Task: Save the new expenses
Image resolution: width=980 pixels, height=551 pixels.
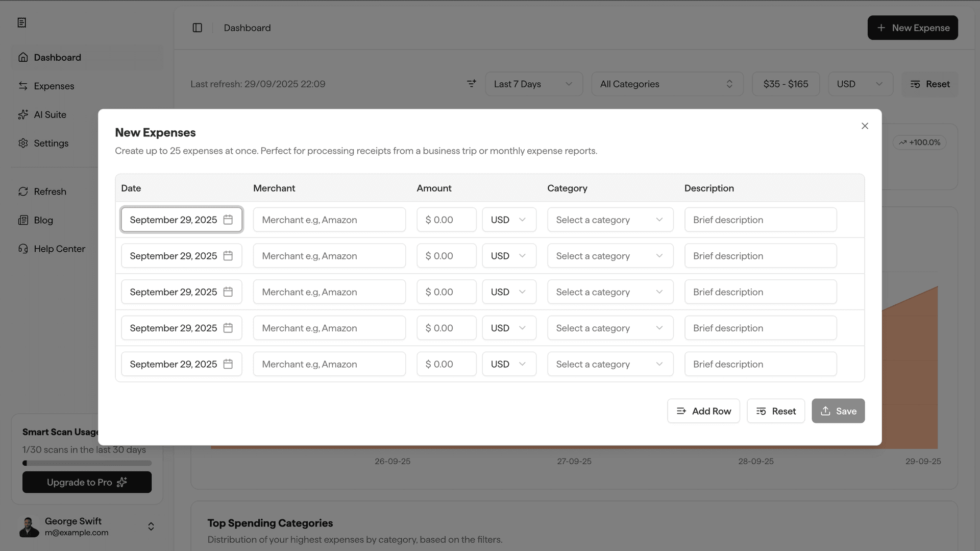Action: pyautogui.click(x=838, y=411)
